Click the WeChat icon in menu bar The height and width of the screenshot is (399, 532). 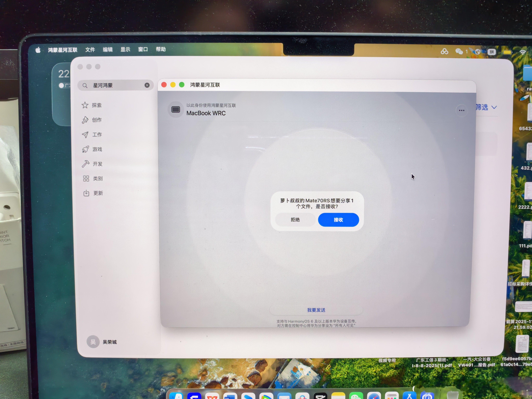coord(459,51)
